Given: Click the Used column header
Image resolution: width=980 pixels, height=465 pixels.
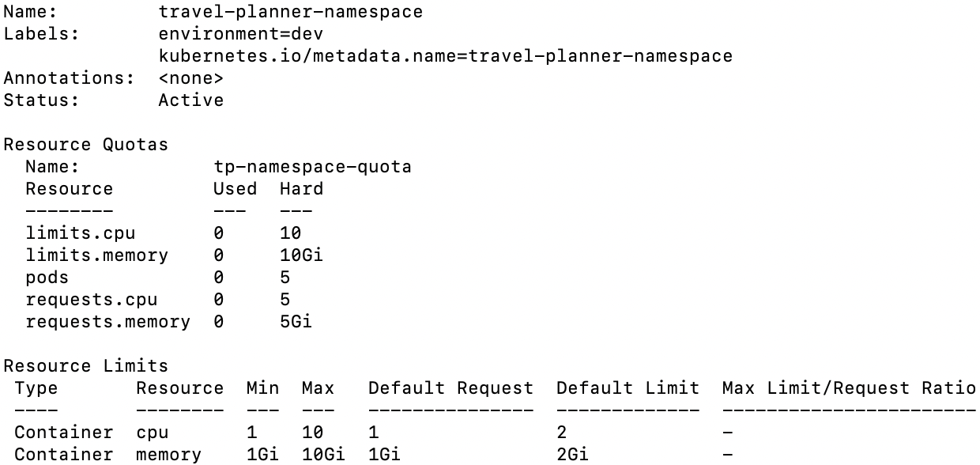Looking at the screenshot, I should 235,189.
